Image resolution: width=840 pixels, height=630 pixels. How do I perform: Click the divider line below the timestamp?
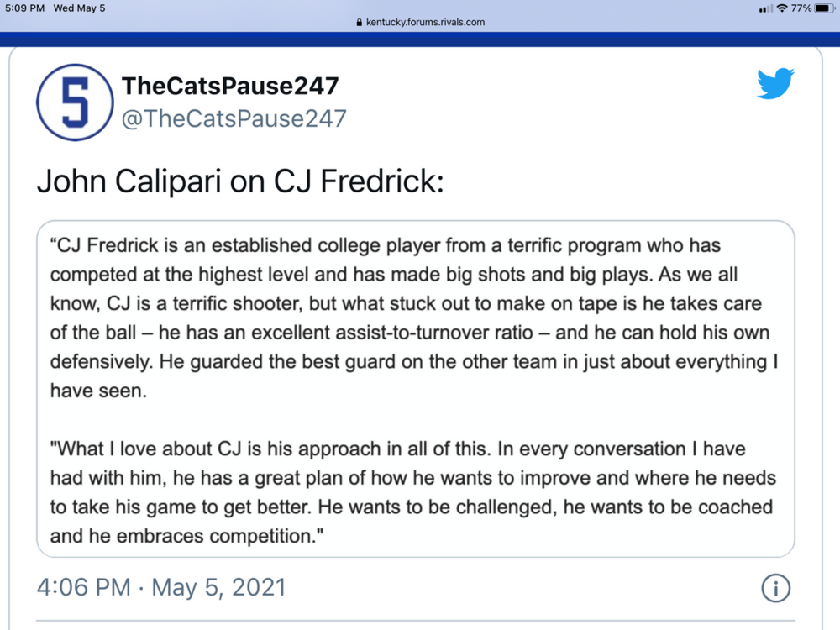pyautogui.click(x=416, y=621)
